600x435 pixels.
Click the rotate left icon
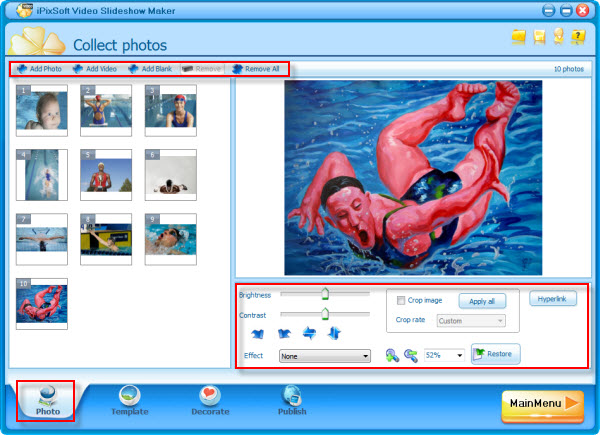click(x=260, y=333)
